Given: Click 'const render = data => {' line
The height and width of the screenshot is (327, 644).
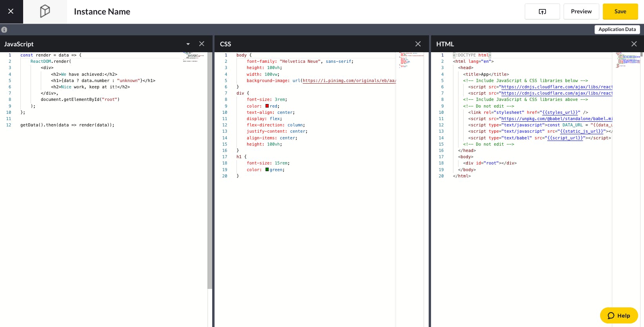Looking at the screenshot, I should coord(51,55).
